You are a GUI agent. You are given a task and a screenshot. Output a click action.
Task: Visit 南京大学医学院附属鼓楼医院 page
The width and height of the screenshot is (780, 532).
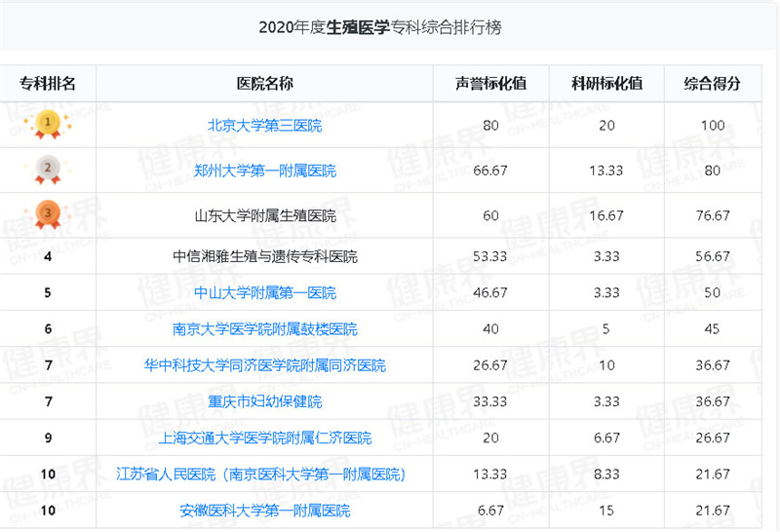(x=265, y=329)
